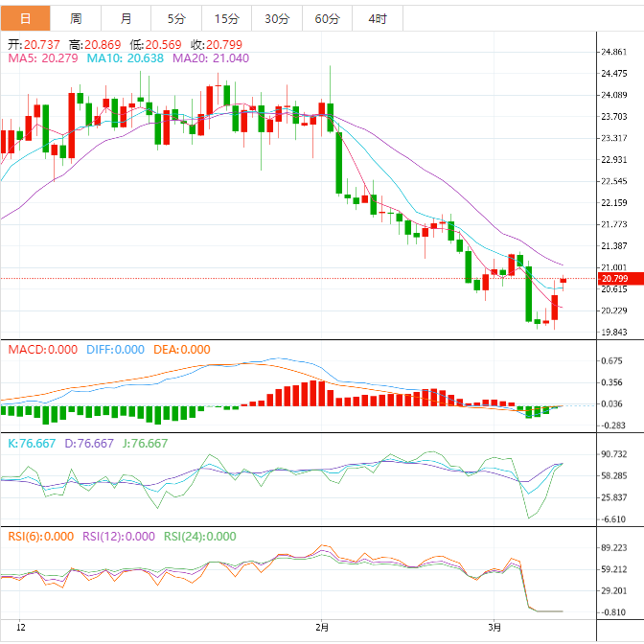Click the MA20: 21.040 legend label

click(211, 57)
